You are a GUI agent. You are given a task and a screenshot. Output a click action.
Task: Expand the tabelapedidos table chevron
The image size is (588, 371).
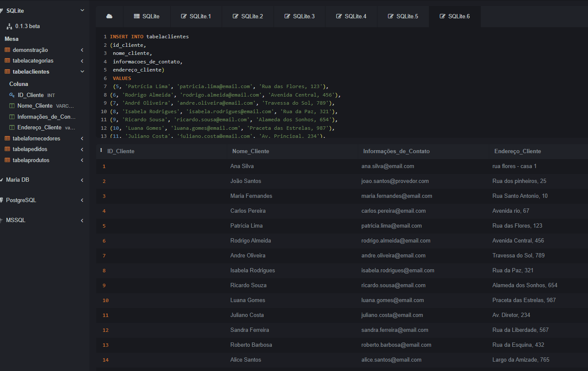pyautogui.click(x=82, y=149)
